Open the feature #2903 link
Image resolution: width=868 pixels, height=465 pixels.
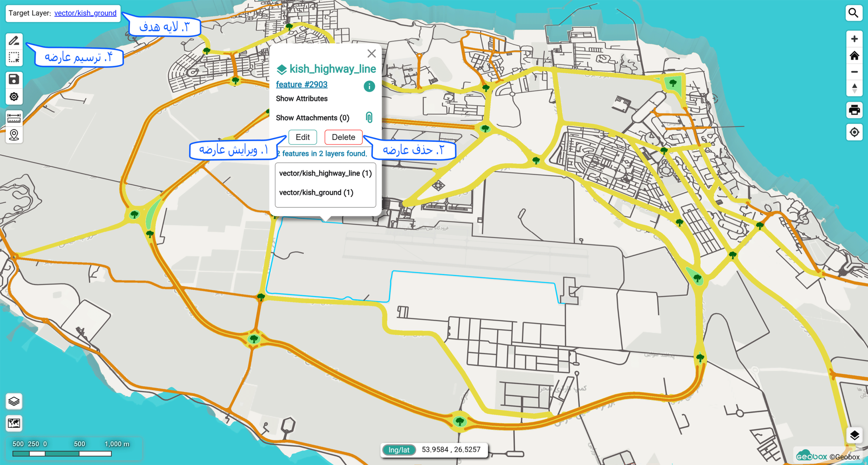pos(301,85)
